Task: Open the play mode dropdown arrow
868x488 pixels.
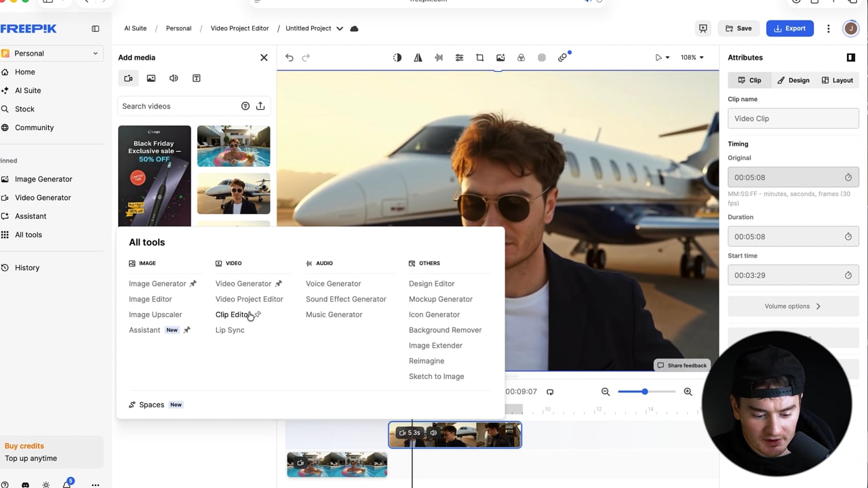Action: coord(667,58)
